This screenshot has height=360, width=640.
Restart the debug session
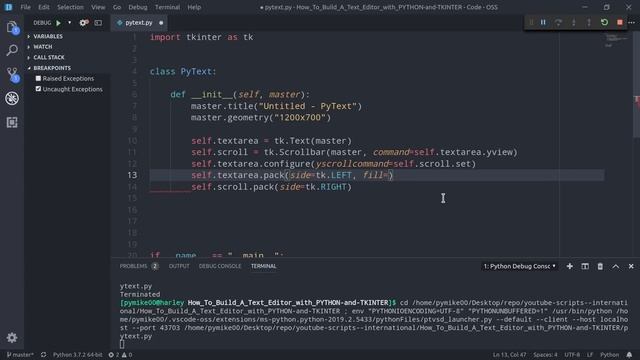[x=604, y=22]
